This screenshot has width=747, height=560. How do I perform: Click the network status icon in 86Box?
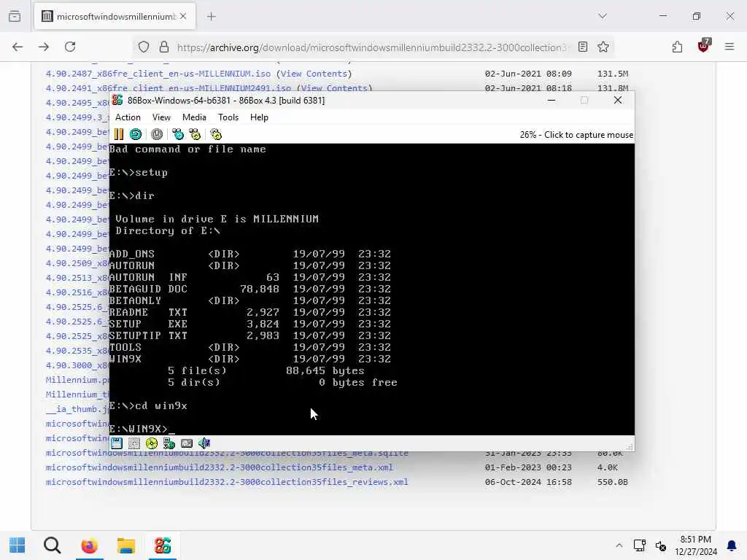coord(187,443)
